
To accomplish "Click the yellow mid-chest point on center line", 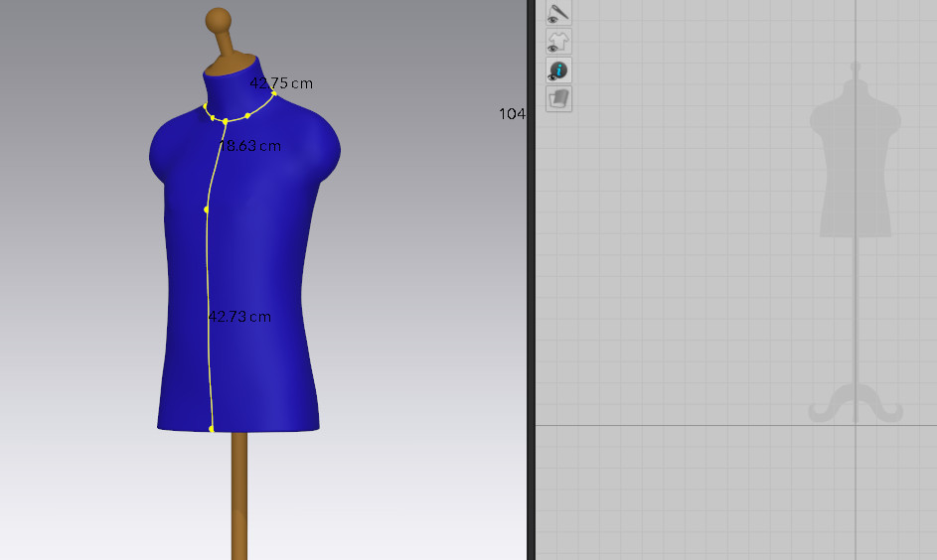I will [x=207, y=210].
